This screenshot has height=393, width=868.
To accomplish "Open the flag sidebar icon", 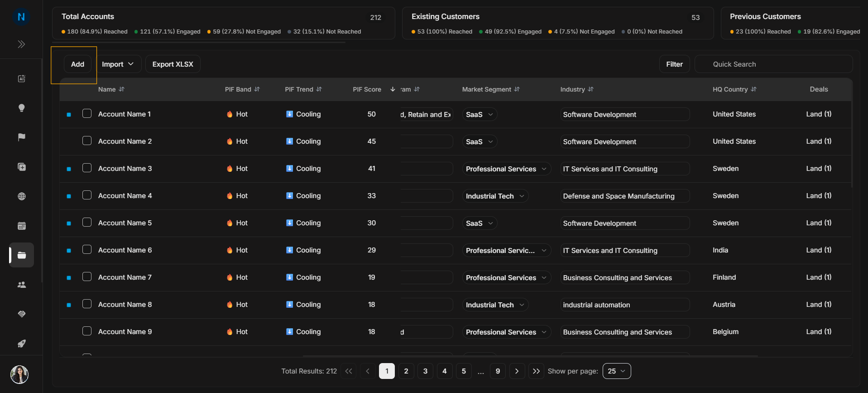I will tap(21, 137).
